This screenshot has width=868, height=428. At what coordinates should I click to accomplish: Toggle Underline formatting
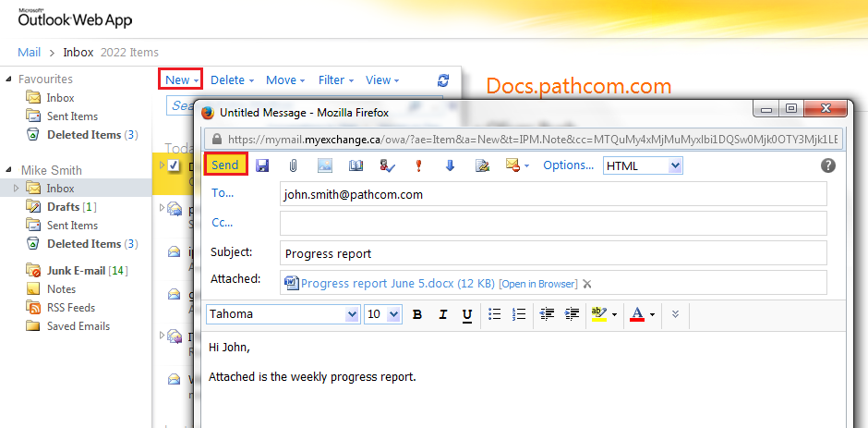pyautogui.click(x=467, y=315)
